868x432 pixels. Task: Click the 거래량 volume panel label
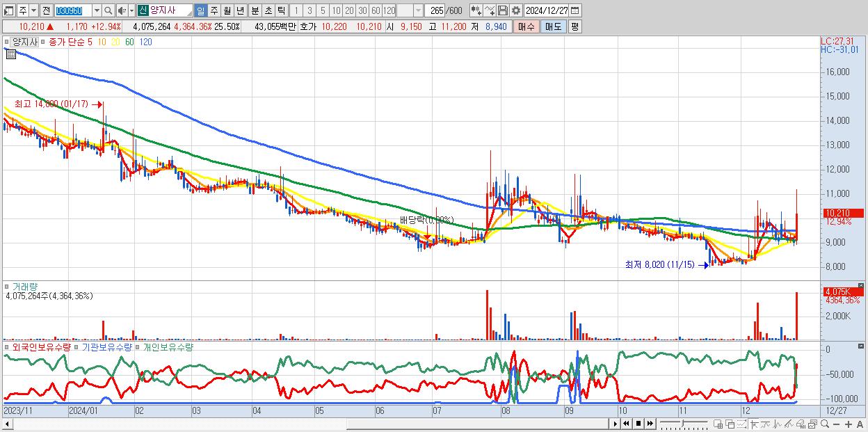pos(25,286)
